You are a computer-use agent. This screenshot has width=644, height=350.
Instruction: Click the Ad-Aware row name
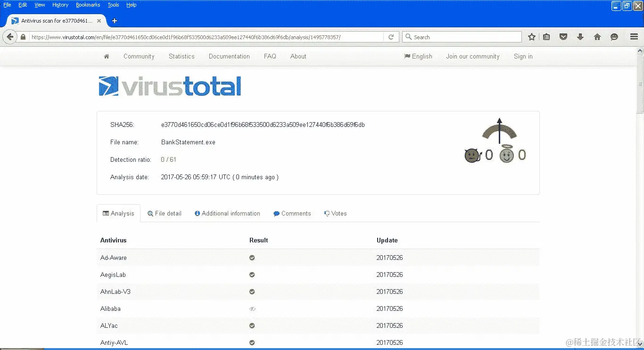114,258
